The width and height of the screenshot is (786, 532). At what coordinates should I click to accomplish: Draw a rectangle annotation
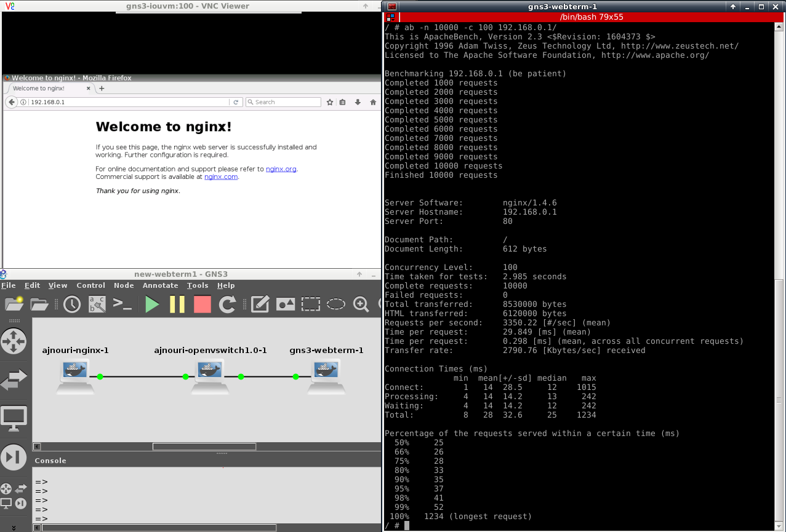(x=310, y=304)
